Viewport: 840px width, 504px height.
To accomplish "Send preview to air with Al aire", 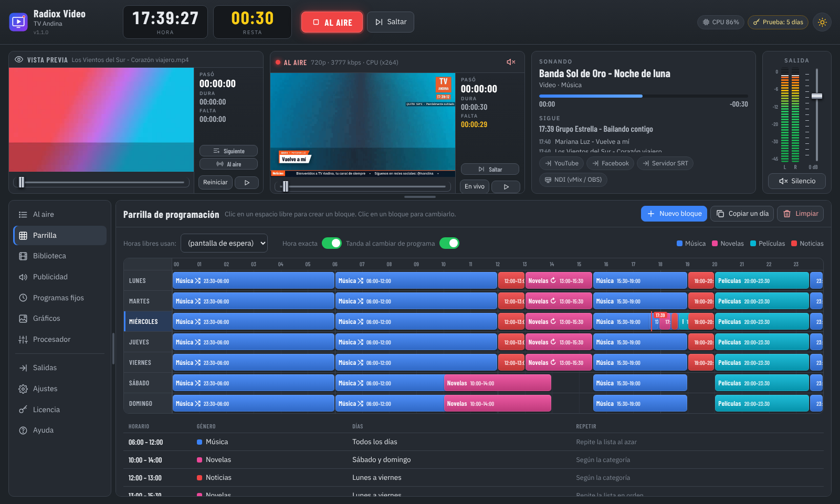I will pos(228,164).
